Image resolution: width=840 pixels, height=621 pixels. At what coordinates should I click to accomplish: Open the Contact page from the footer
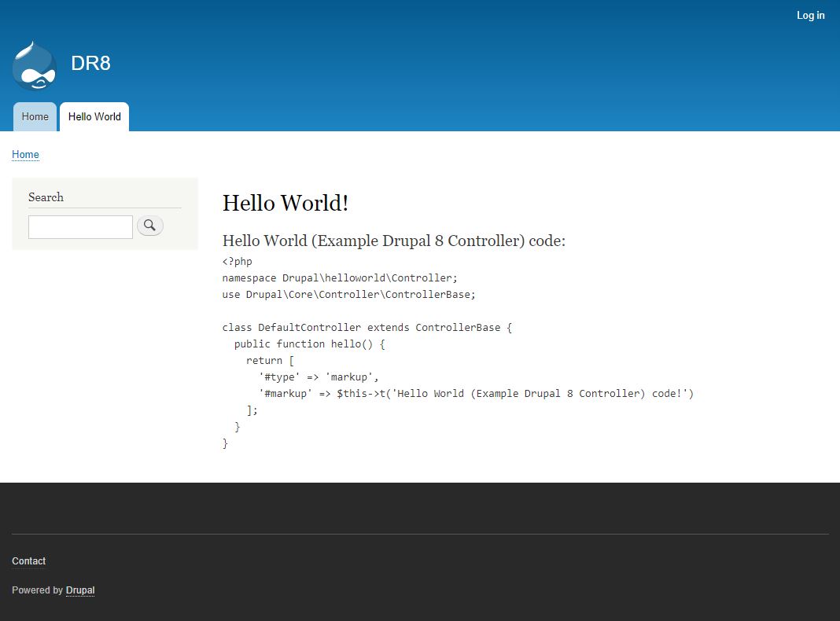[28, 560]
